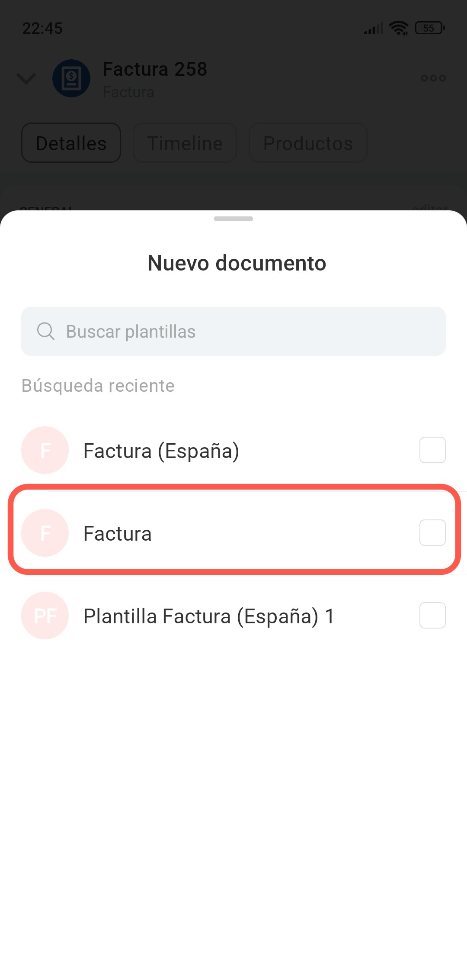Tap the battery indicator icon
This screenshot has width=467, height=980.
pos(429,28)
